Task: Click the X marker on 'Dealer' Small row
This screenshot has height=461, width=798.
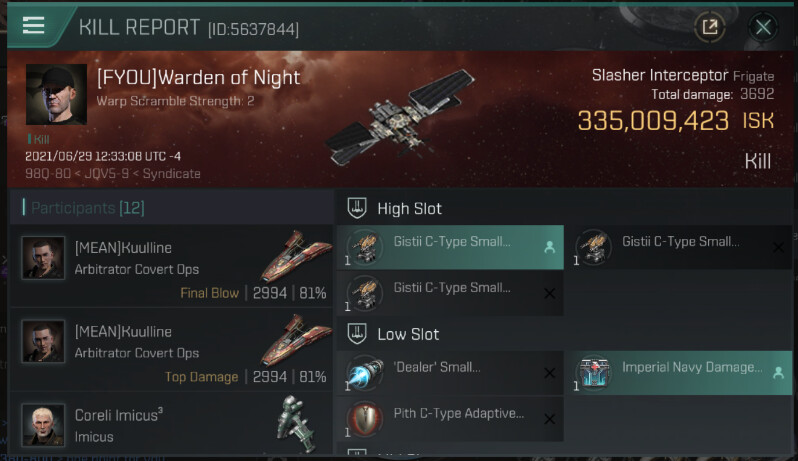Action: pos(549,373)
